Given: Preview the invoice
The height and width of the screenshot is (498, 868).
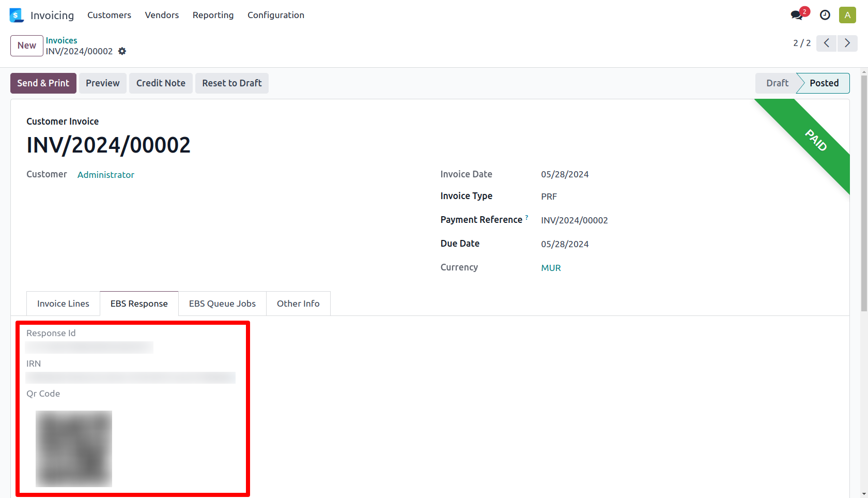Looking at the screenshot, I should pos(103,83).
